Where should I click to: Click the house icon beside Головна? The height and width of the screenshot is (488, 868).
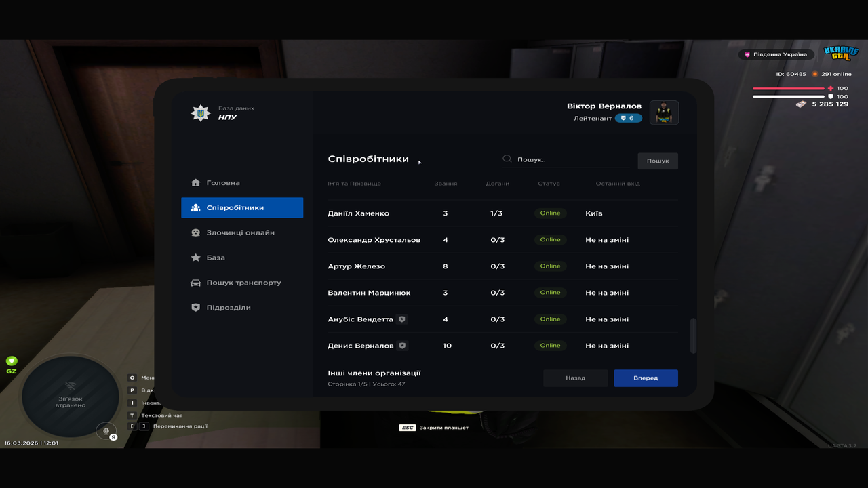pos(195,183)
